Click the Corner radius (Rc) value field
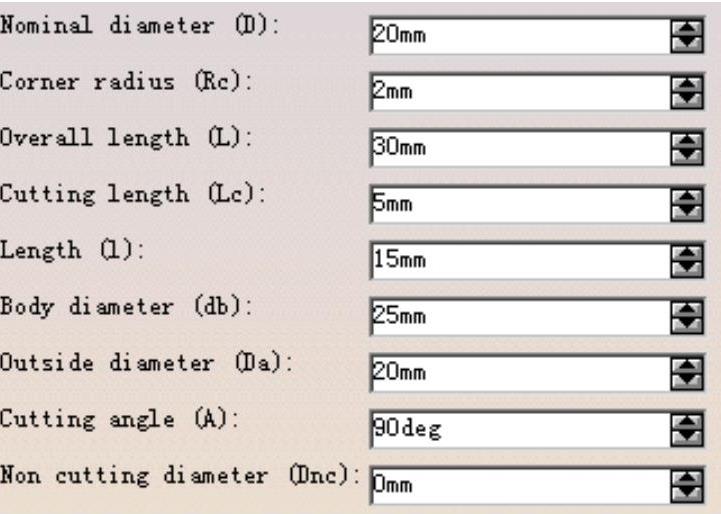Screen dimensions: 721x514 coord(520,92)
